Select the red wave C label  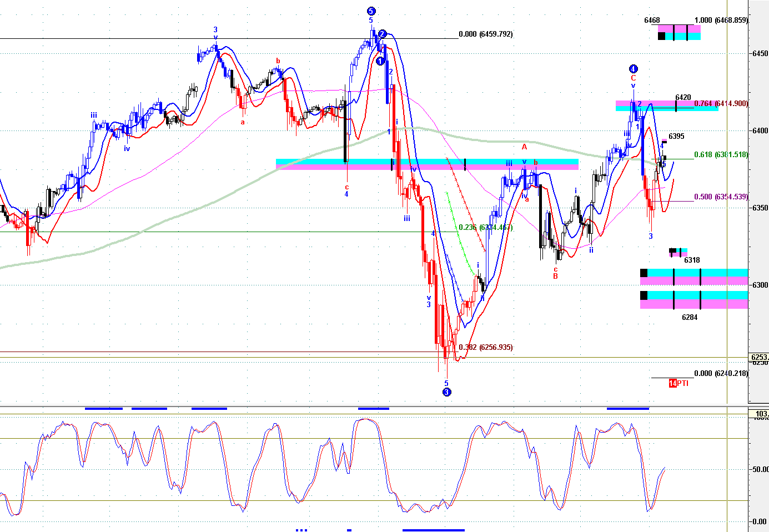tap(633, 78)
